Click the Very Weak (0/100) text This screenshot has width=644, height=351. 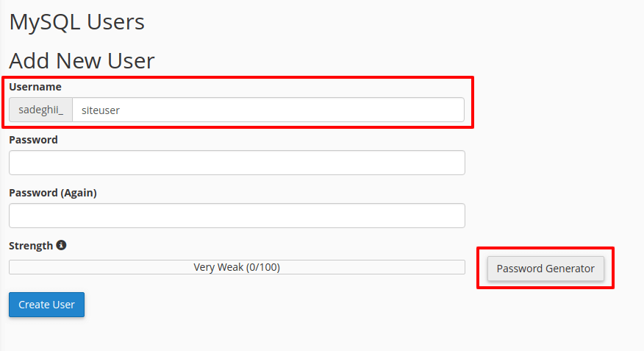pyautogui.click(x=237, y=267)
